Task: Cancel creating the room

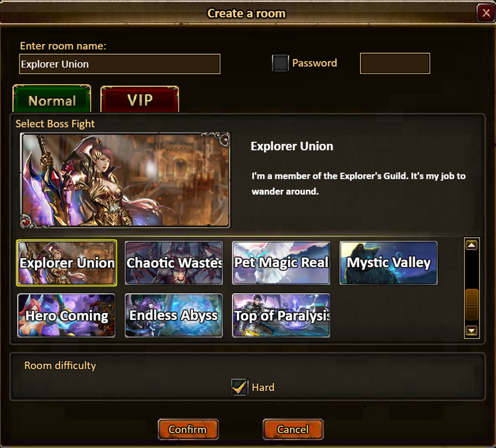Action: [x=293, y=429]
